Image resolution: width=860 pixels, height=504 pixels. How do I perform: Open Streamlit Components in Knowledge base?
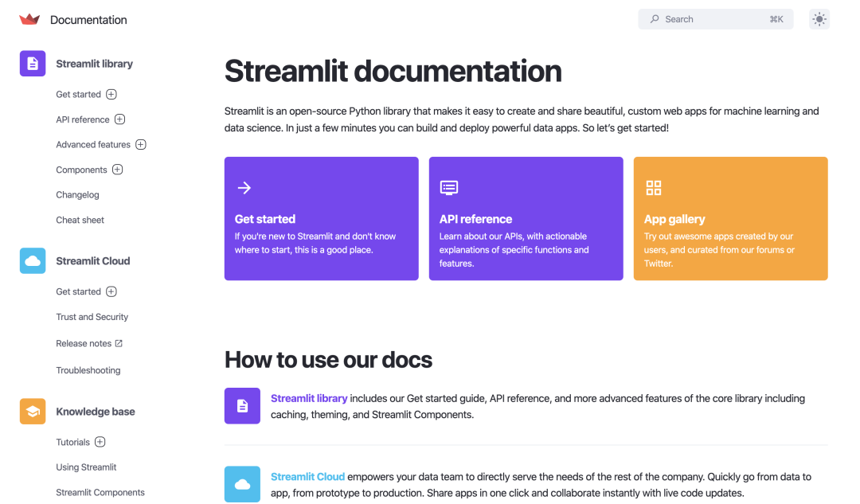(100, 493)
